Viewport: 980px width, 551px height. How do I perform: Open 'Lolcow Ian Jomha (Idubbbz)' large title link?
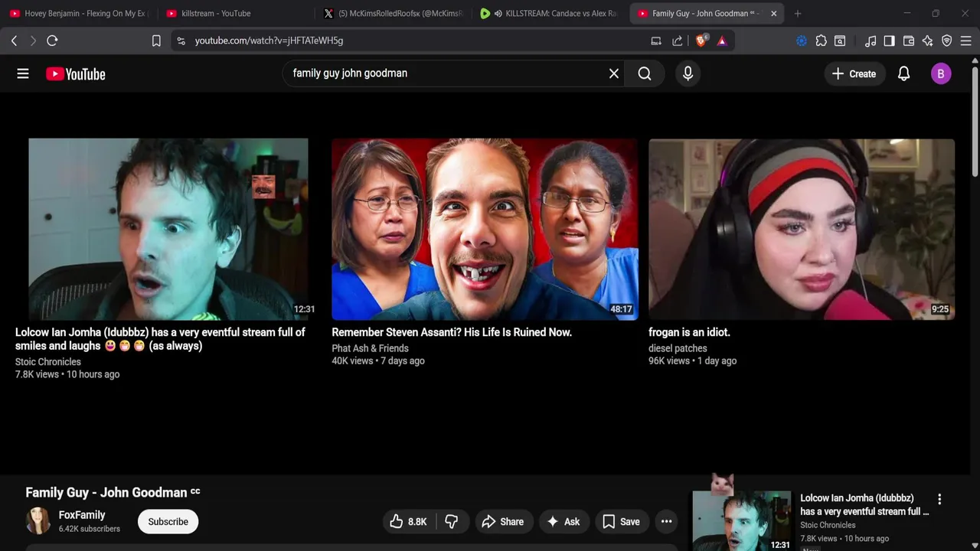coord(160,339)
